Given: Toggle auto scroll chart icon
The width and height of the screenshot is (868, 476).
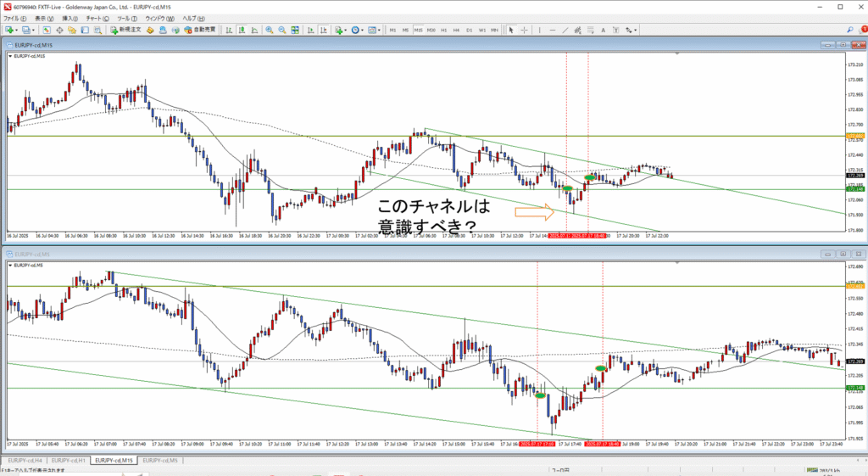Looking at the screenshot, I should pyautogui.click(x=310, y=30).
